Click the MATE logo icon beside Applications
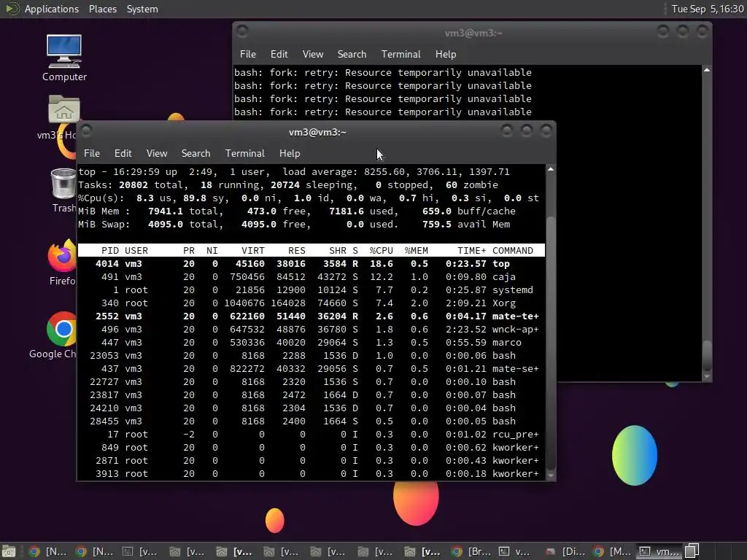Viewport: 747px width, 560px height. 12,9
